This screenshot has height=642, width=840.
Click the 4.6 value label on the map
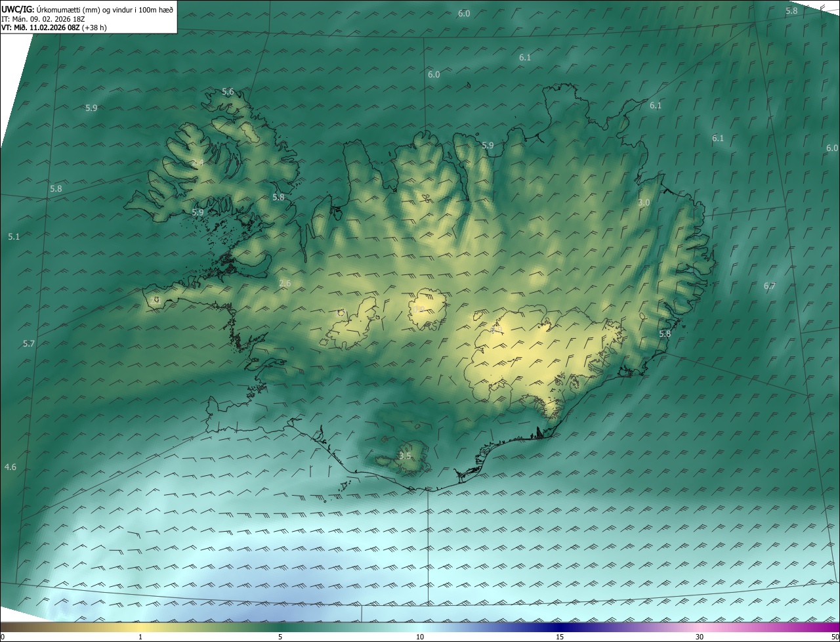(10, 467)
